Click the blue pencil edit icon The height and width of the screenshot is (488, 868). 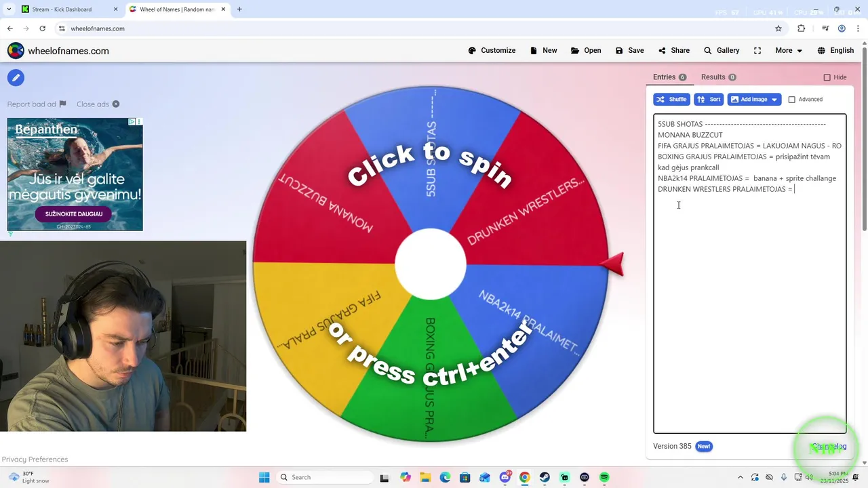coord(16,77)
